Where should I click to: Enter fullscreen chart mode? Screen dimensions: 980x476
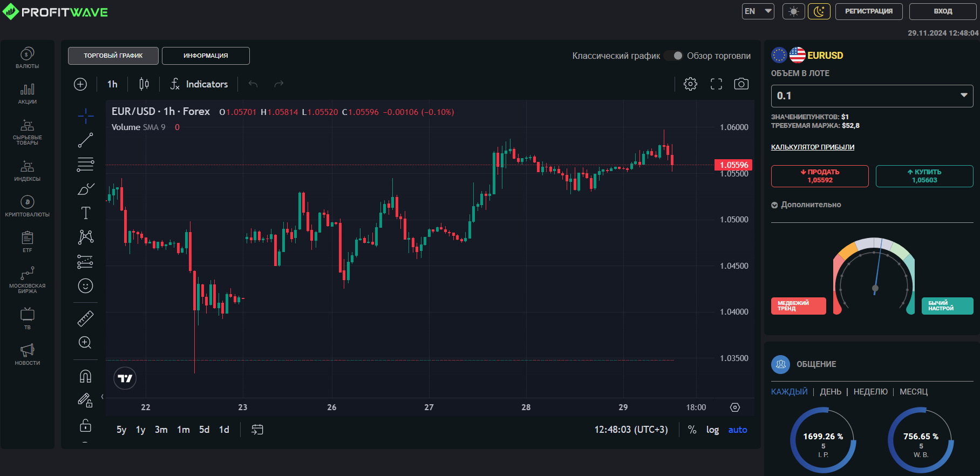(x=716, y=84)
